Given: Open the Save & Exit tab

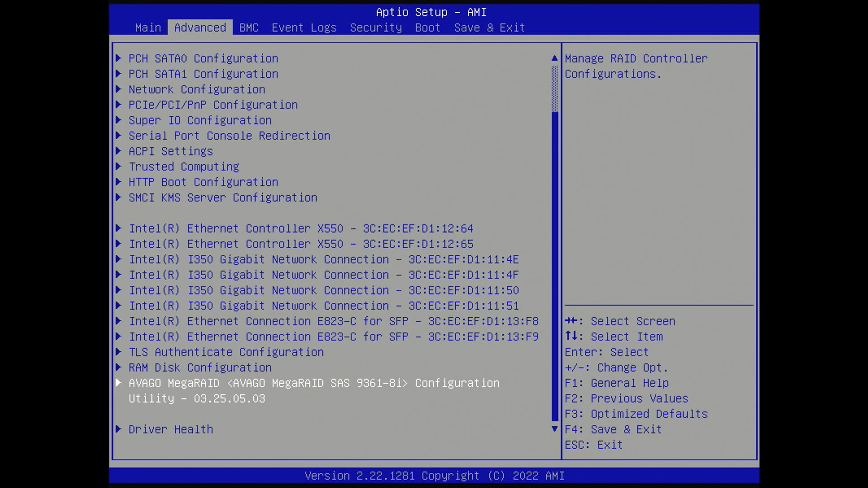Looking at the screenshot, I should click(490, 28).
